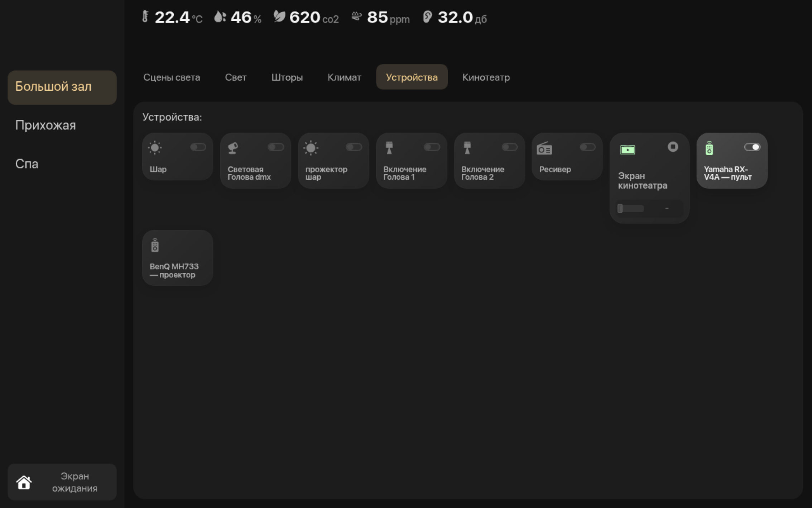Enable the прожектор шар toggle
Viewport: 812px width, 508px height.
click(x=354, y=147)
